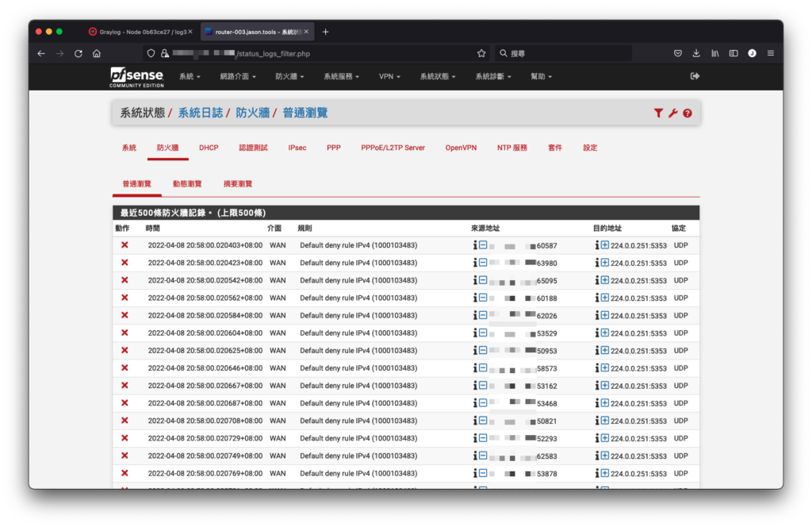
Task: Open the Pocket save icon
Action: pos(677,53)
